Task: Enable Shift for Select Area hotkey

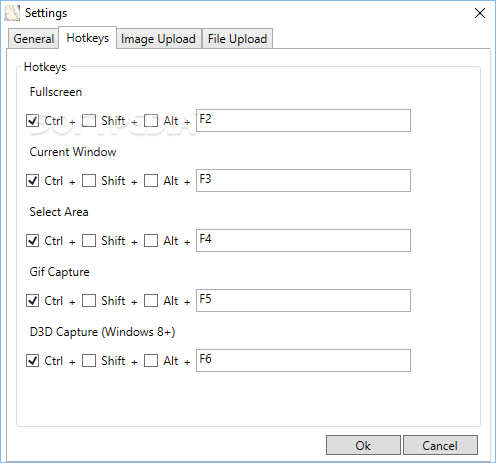Action: (x=89, y=241)
